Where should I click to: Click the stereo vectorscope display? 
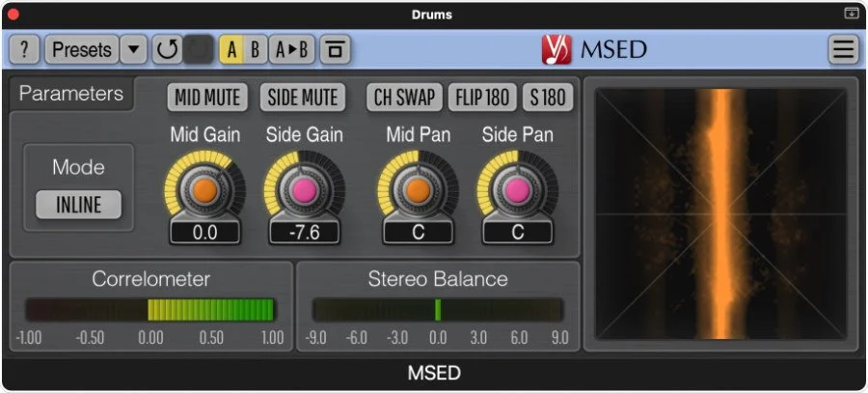720,214
